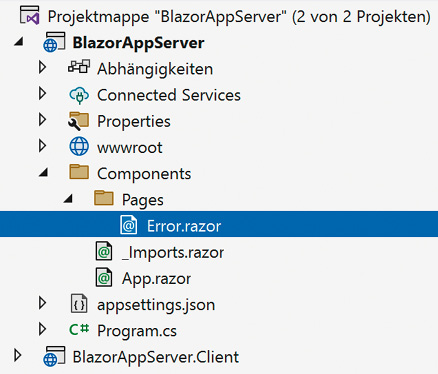Click the BlazorAppServer.Client project icon
The image size is (438, 374).
coord(54,356)
